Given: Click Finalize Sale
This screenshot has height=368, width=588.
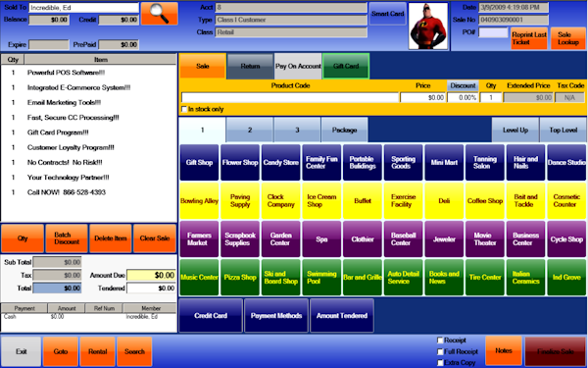Looking at the screenshot, I should (556, 352).
